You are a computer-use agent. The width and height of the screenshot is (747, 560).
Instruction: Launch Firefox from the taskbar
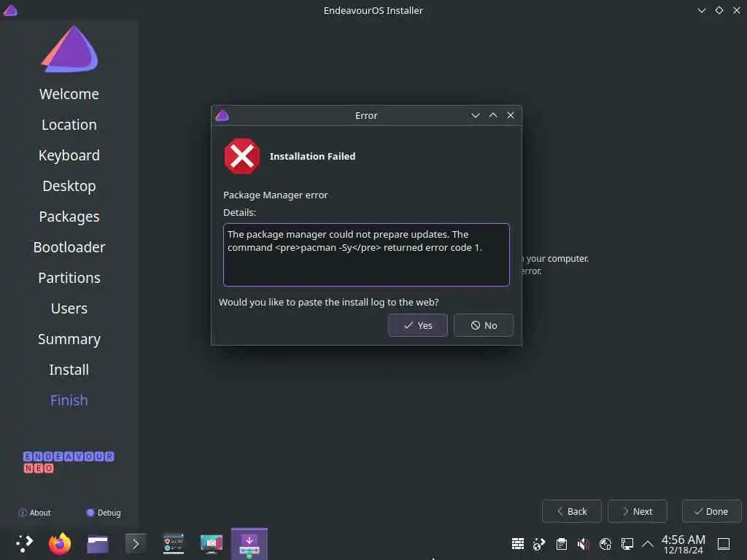pyautogui.click(x=60, y=544)
